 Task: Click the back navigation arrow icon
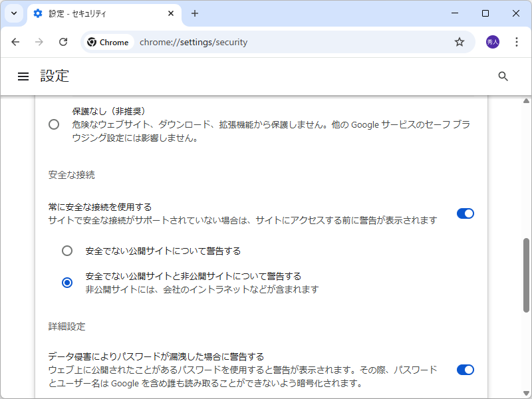tap(16, 41)
